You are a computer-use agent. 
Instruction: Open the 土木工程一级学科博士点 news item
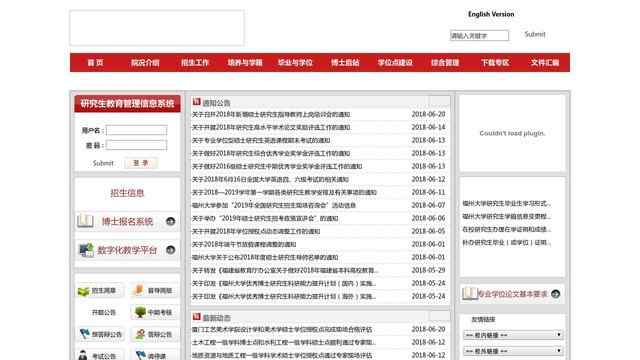284,342
